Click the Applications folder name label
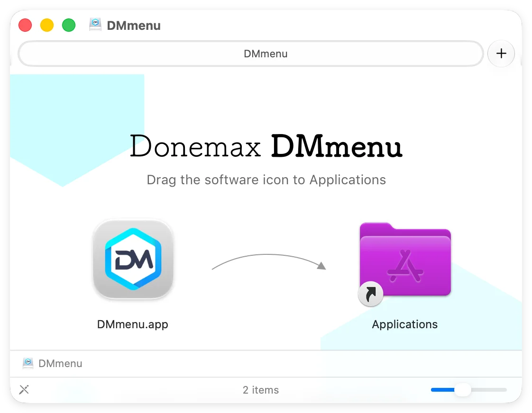 coord(405,324)
